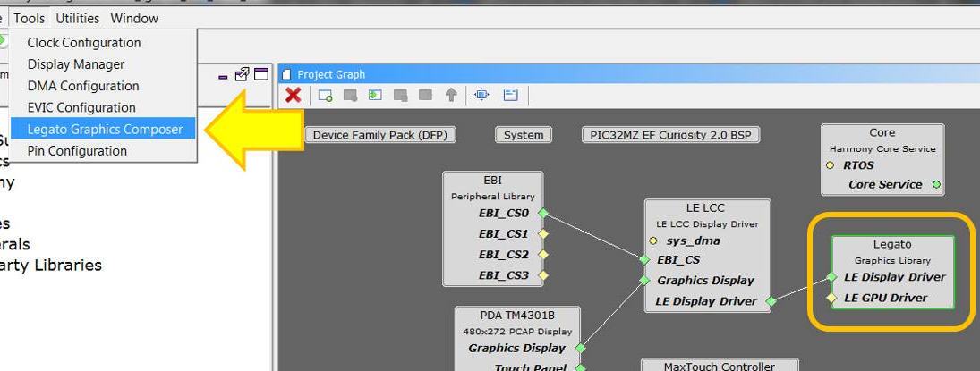The height and width of the screenshot is (371, 980).
Task: Click the Touch Panel connector diamond
Action: (x=580, y=368)
